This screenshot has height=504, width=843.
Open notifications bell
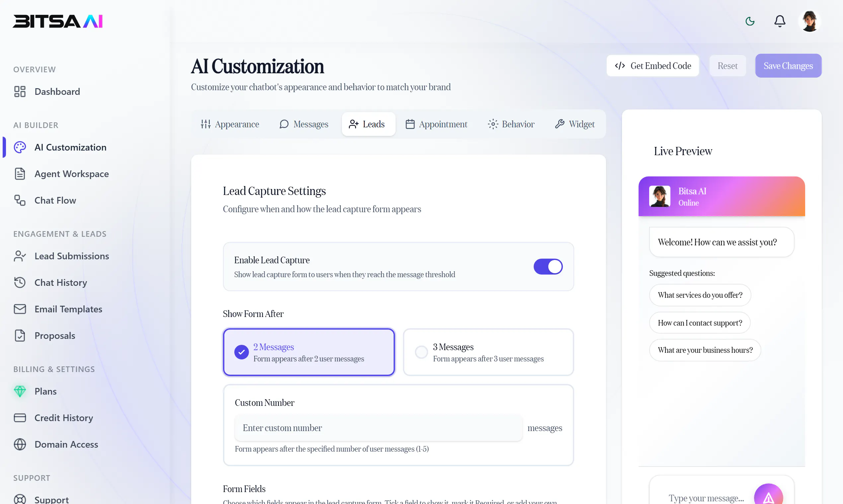coord(780,22)
